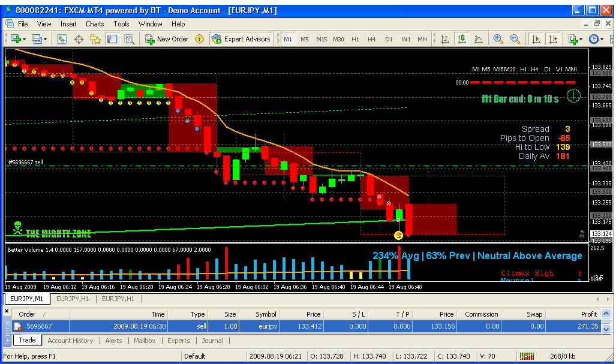The width and height of the screenshot is (616, 364).
Task: Switch to line chart style
Action: 479,39
